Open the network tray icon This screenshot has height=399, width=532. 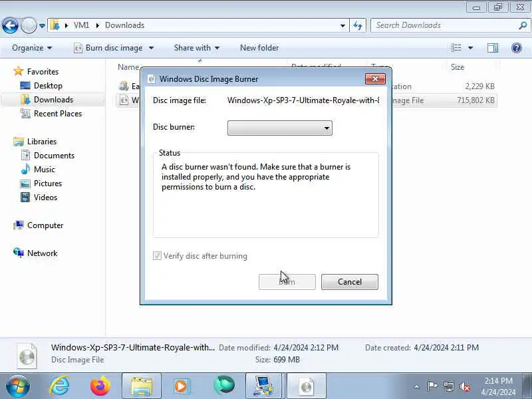(x=448, y=386)
